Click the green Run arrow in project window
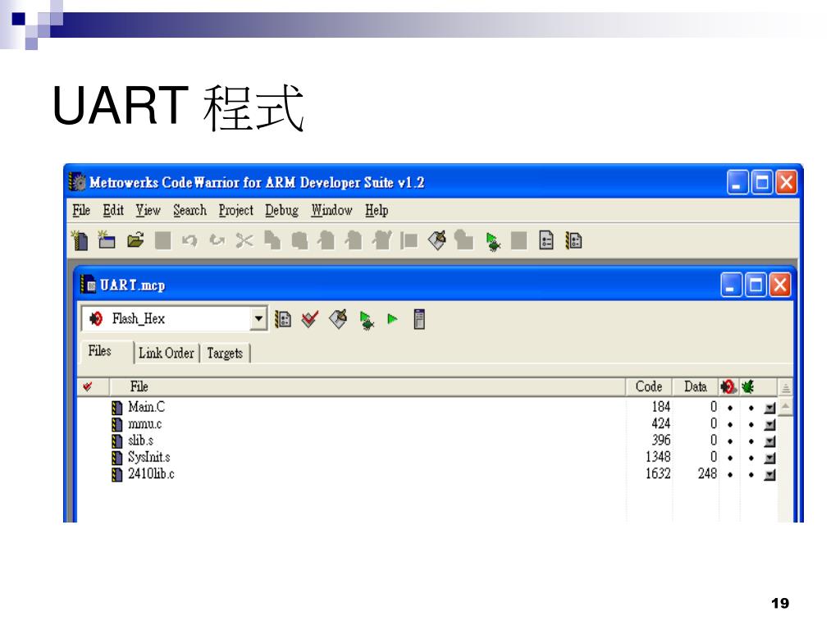The height and width of the screenshot is (630, 840). [393, 319]
